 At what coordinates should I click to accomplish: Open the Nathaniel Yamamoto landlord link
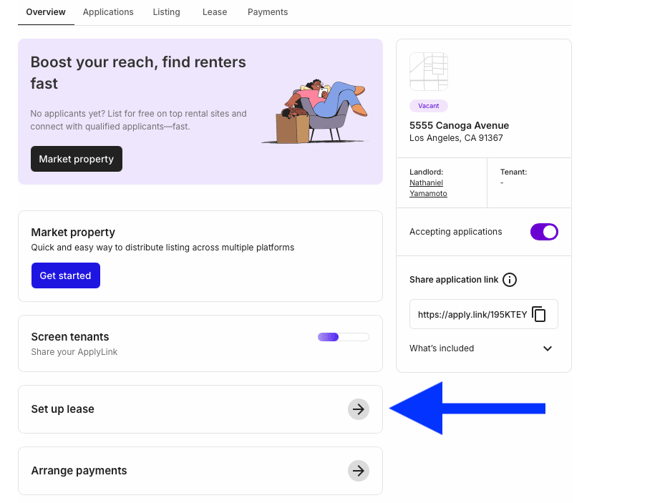click(428, 188)
